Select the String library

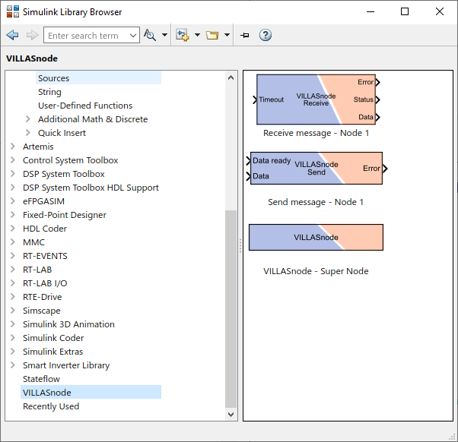pyautogui.click(x=50, y=92)
